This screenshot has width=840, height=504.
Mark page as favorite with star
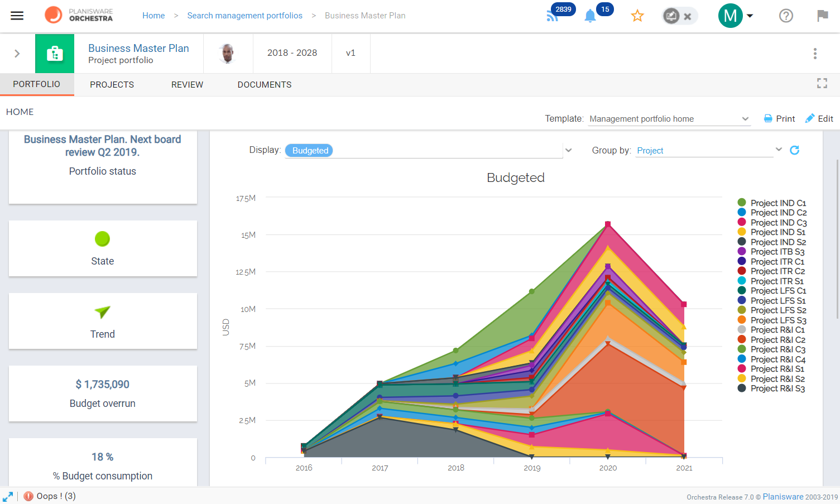point(637,16)
